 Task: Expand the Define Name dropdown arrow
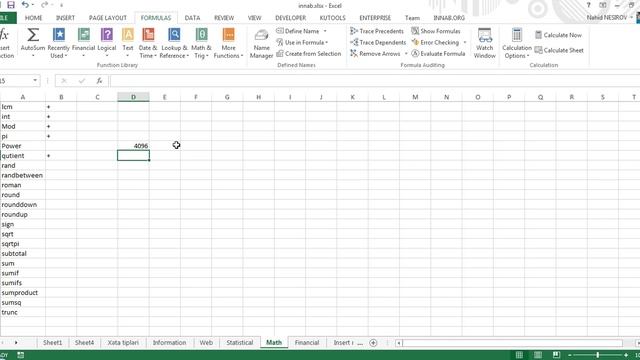[x=325, y=31]
